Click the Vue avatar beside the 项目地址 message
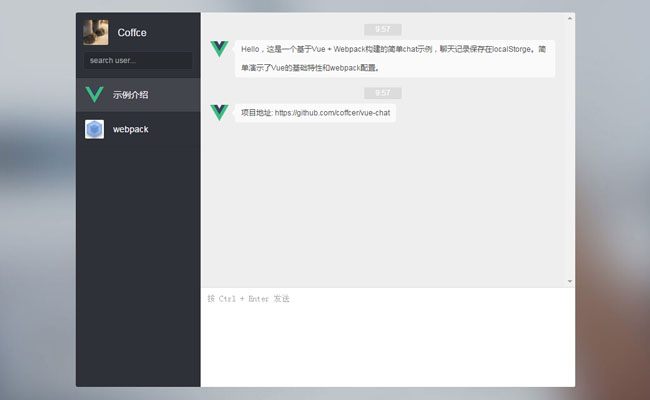650x400 pixels. [219, 112]
